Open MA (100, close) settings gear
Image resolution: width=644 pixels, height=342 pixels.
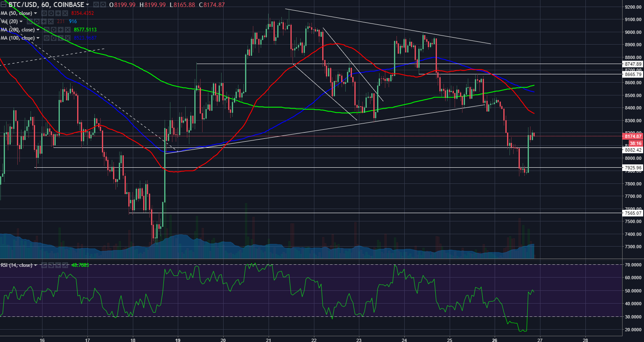[x=54, y=38]
